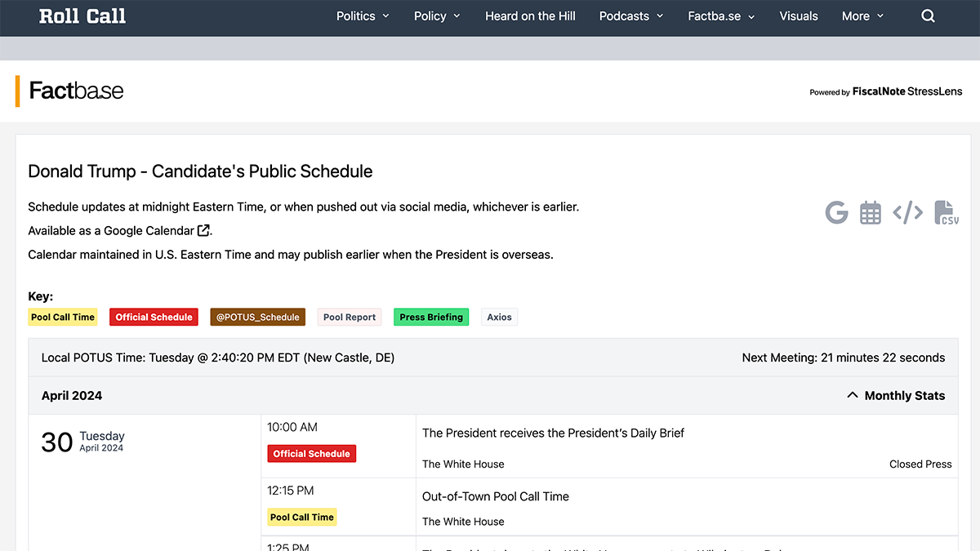This screenshot has height=551, width=980.
Task: Open Heard on the Hill page
Action: point(530,16)
